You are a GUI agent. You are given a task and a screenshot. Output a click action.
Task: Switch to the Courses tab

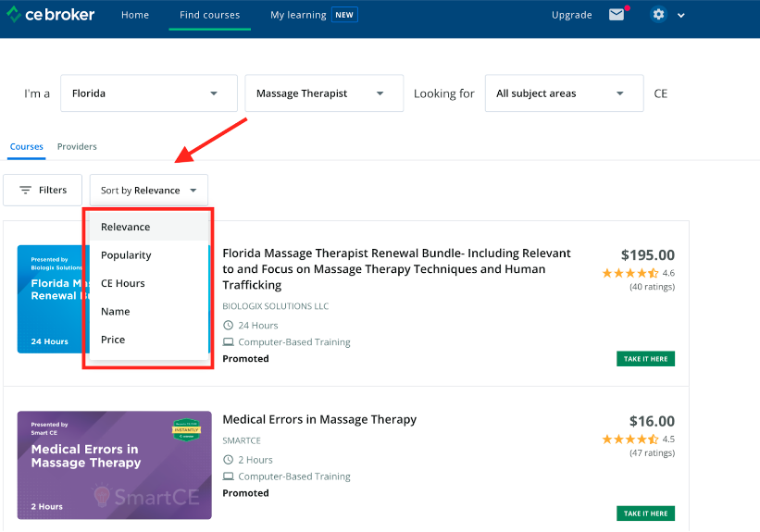point(26,146)
